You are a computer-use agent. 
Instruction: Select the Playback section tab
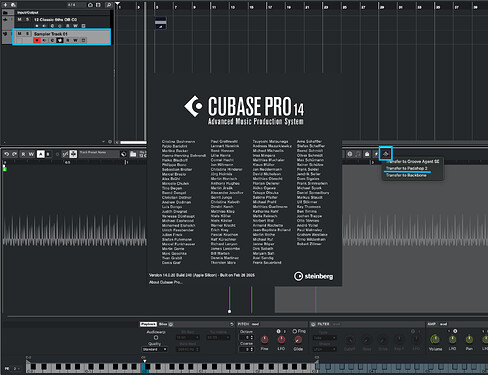coord(148,324)
